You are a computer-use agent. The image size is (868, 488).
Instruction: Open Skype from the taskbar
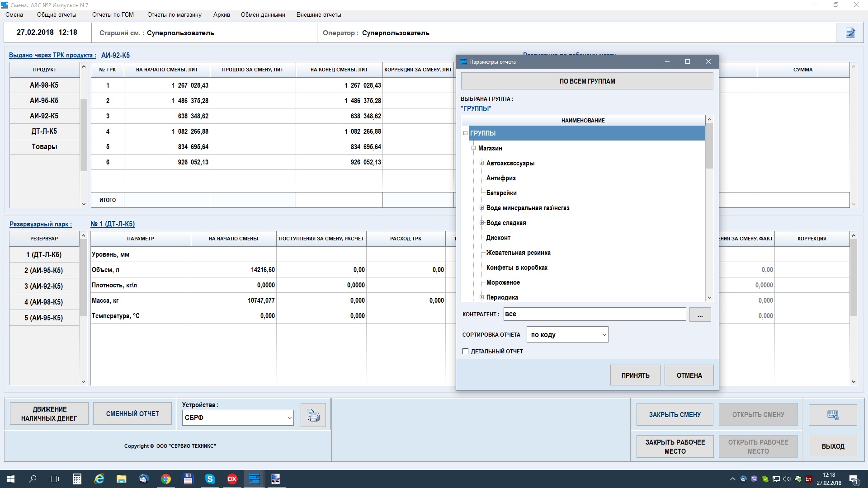(210, 479)
